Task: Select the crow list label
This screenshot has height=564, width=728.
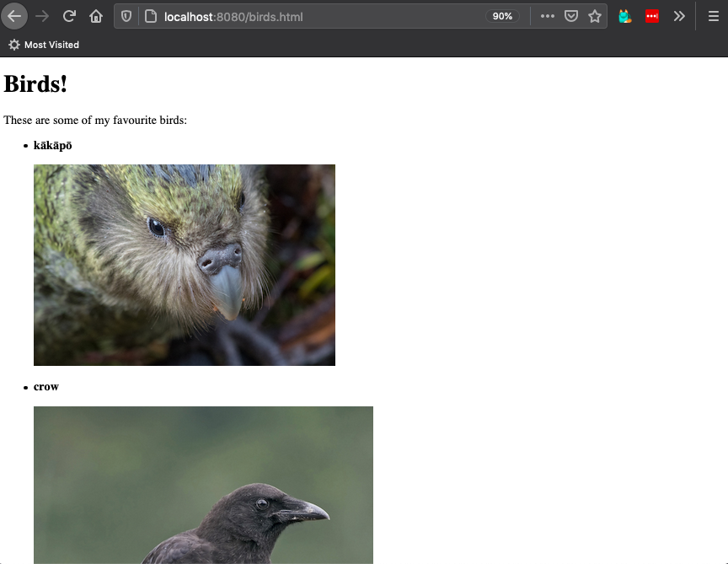Action: [46, 386]
